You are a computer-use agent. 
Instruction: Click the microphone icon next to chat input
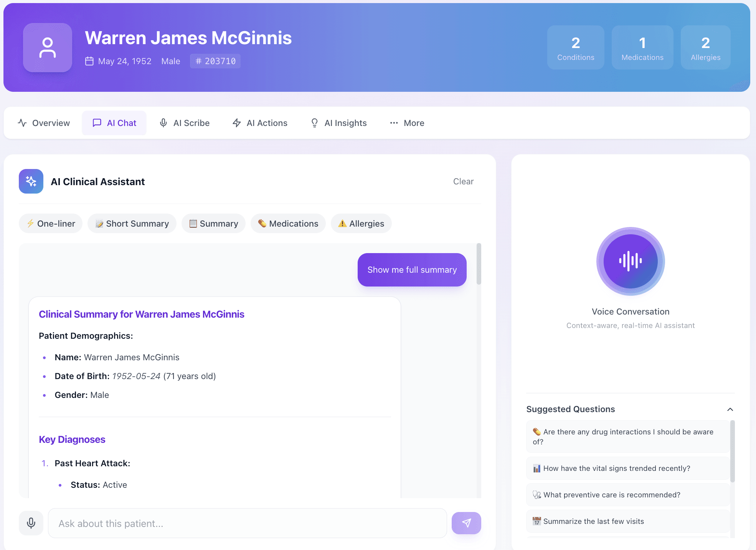point(31,523)
